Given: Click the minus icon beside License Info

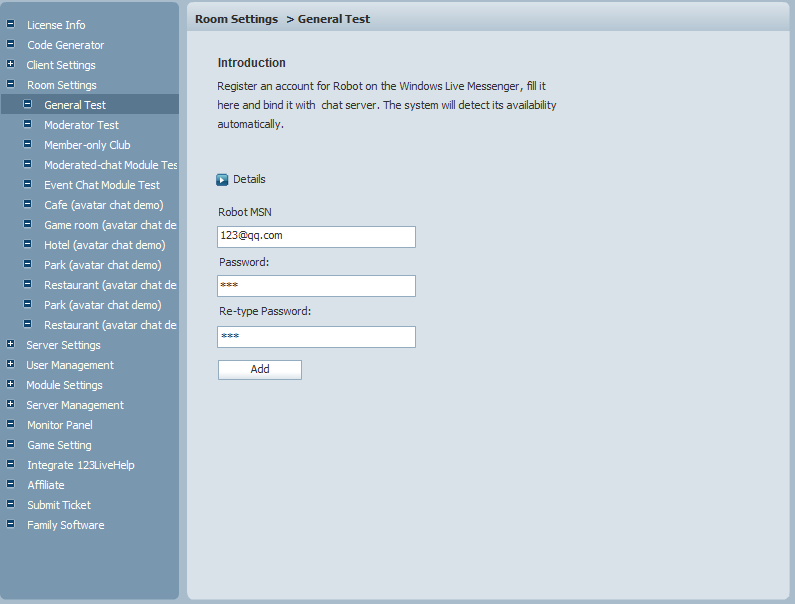Looking at the screenshot, I should tap(10, 24).
